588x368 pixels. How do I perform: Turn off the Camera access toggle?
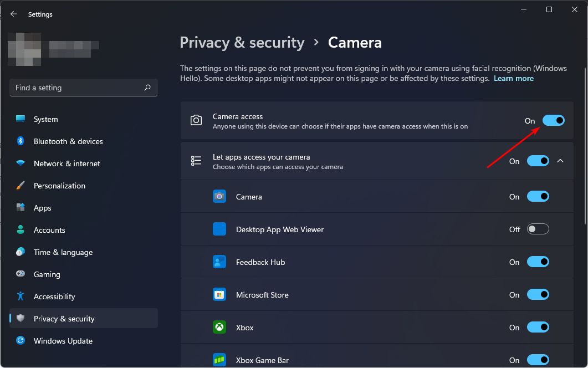point(553,120)
